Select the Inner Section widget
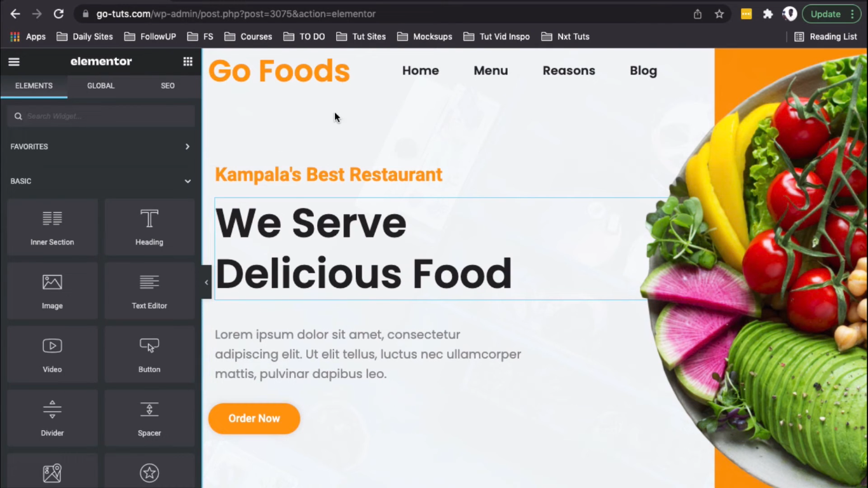868x488 pixels. [x=52, y=227]
